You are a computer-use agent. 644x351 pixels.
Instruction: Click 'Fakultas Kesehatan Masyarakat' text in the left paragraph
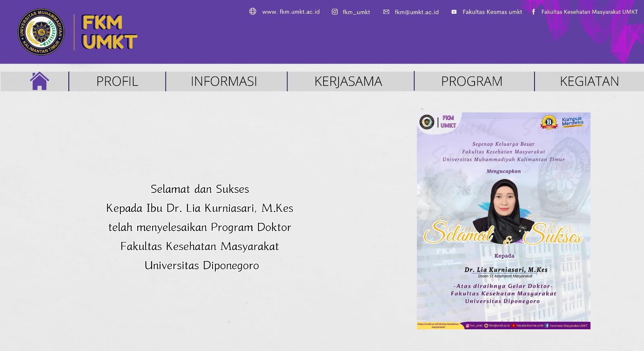click(200, 246)
